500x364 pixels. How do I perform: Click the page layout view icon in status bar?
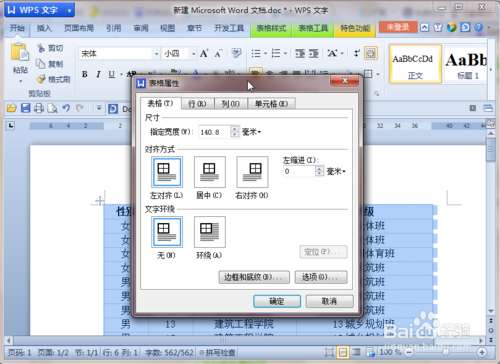click(x=343, y=352)
